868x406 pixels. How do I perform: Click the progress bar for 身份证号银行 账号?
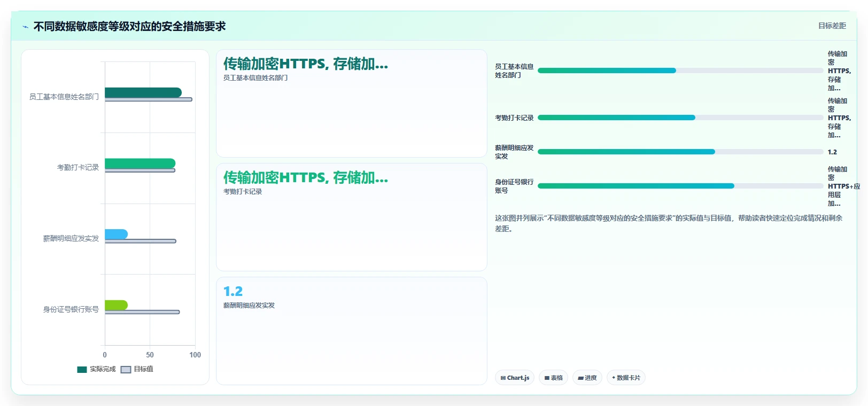(x=680, y=186)
